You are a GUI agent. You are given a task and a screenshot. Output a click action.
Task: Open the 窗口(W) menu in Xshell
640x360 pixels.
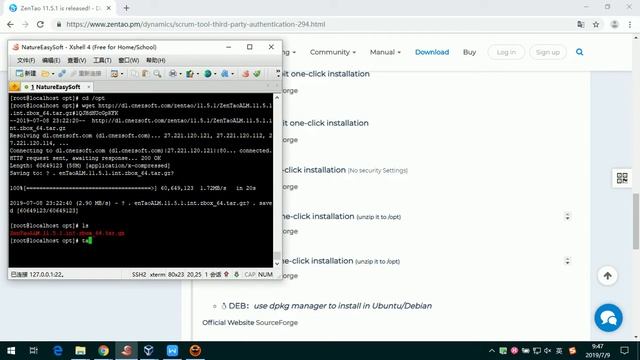tap(129, 60)
